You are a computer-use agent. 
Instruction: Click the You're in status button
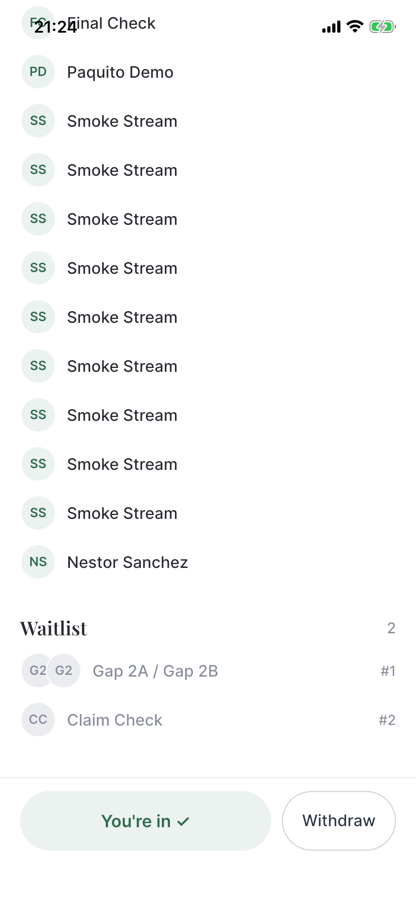145,821
